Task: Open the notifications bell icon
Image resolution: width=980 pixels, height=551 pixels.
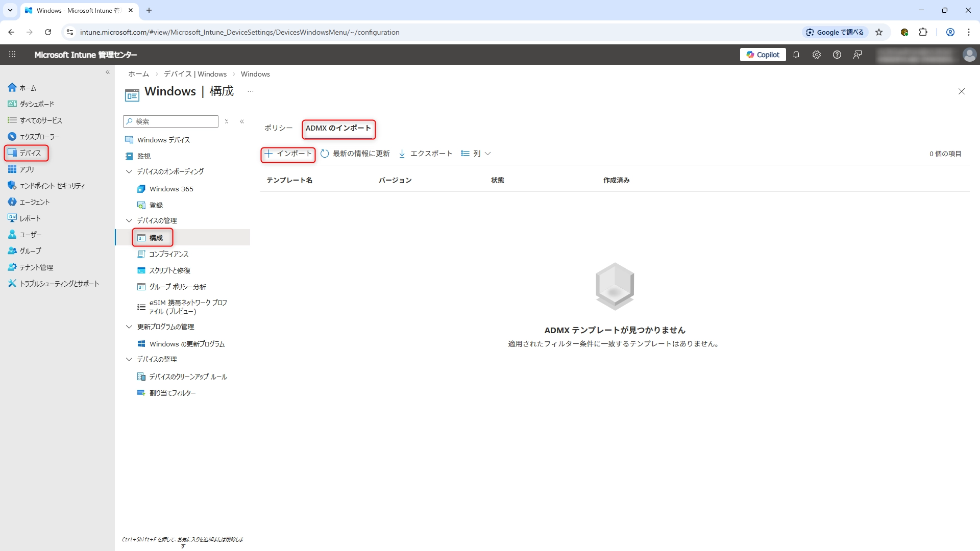Action: 796,55
